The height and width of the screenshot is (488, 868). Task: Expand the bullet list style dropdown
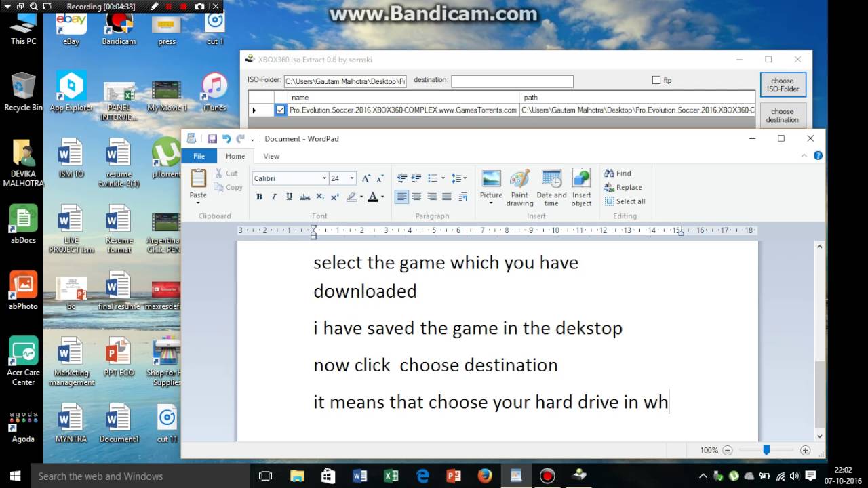(x=443, y=178)
